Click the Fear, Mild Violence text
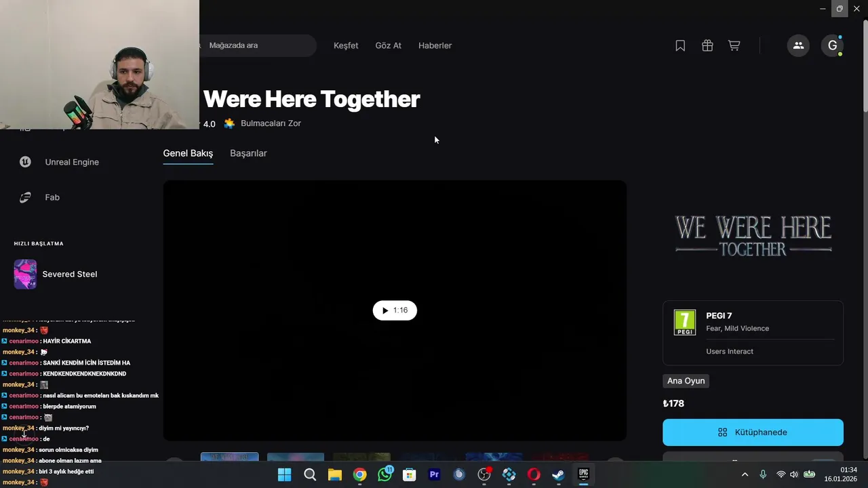Image resolution: width=868 pixels, height=488 pixels. (x=737, y=329)
